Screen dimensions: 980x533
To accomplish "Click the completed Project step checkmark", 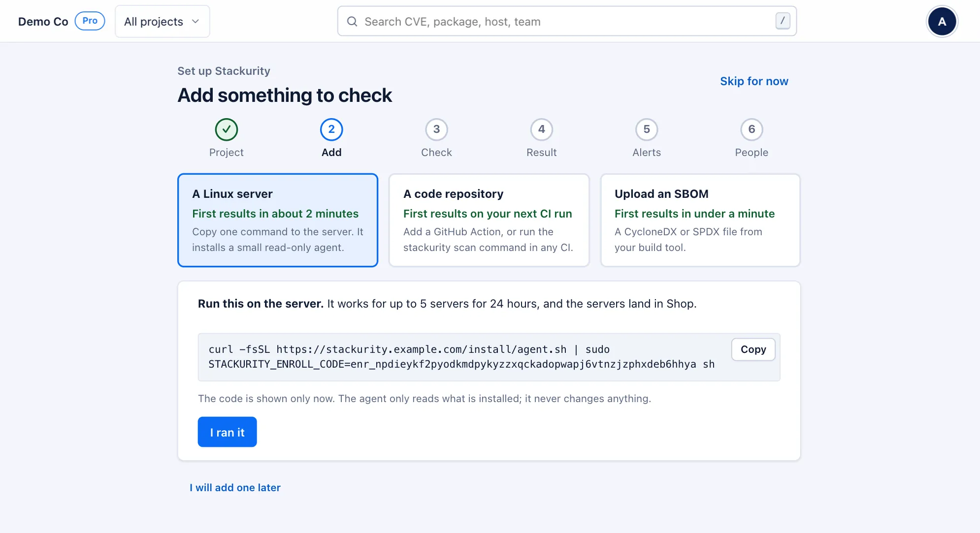I will [227, 129].
